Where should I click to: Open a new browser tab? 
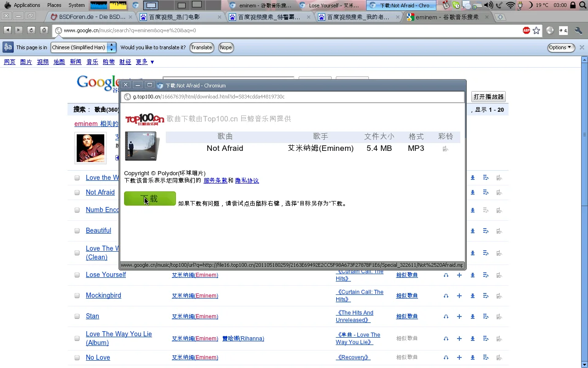(x=500, y=17)
